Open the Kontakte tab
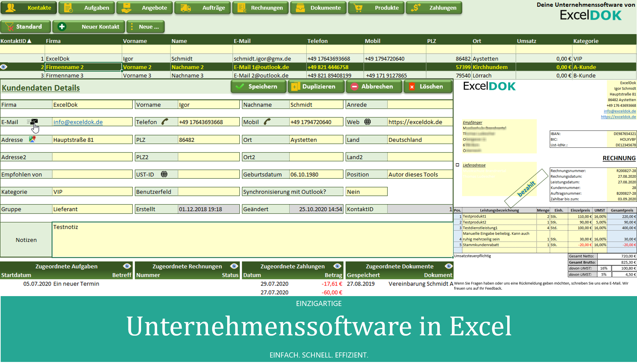 tap(28, 8)
